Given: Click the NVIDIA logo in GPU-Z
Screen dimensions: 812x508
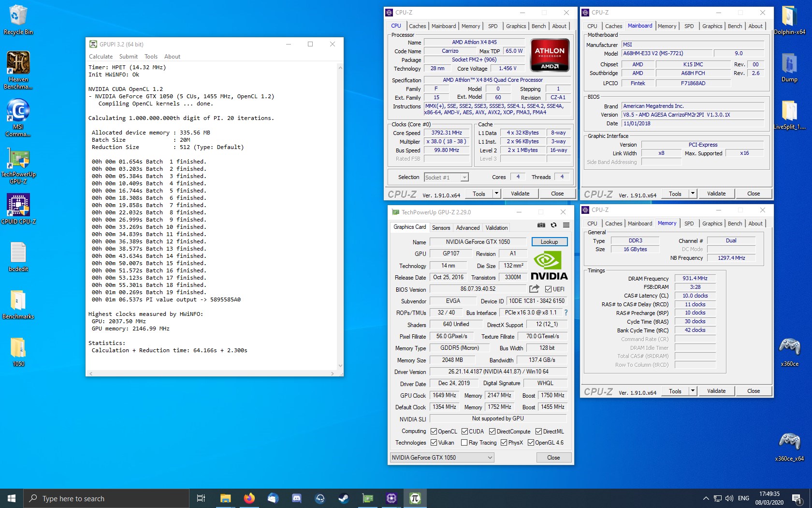Looking at the screenshot, I should [x=549, y=266].
